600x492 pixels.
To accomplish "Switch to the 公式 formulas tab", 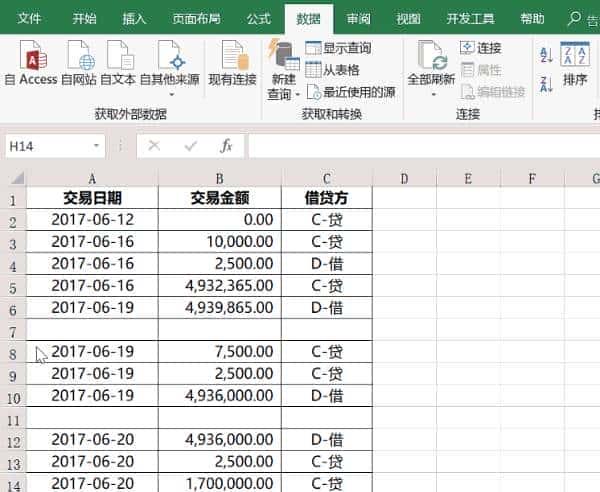I will [259, 18].
